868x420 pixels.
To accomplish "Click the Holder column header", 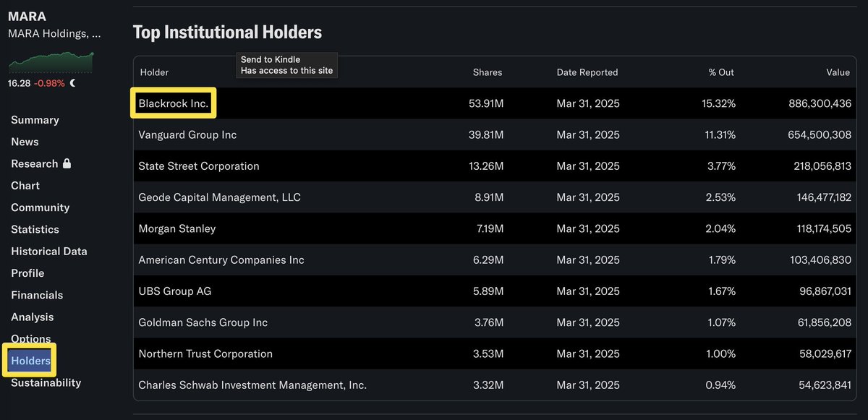I will 154,72.
